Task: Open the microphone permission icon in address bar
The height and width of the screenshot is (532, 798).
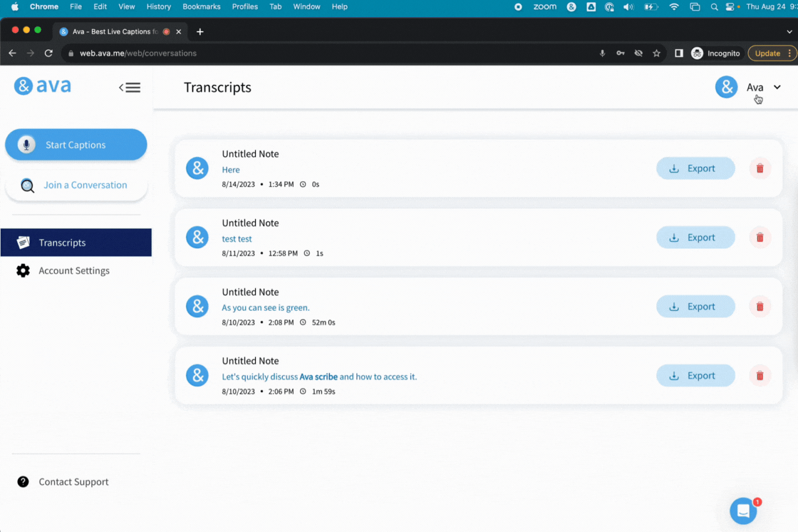Action: tap(602, 53)
